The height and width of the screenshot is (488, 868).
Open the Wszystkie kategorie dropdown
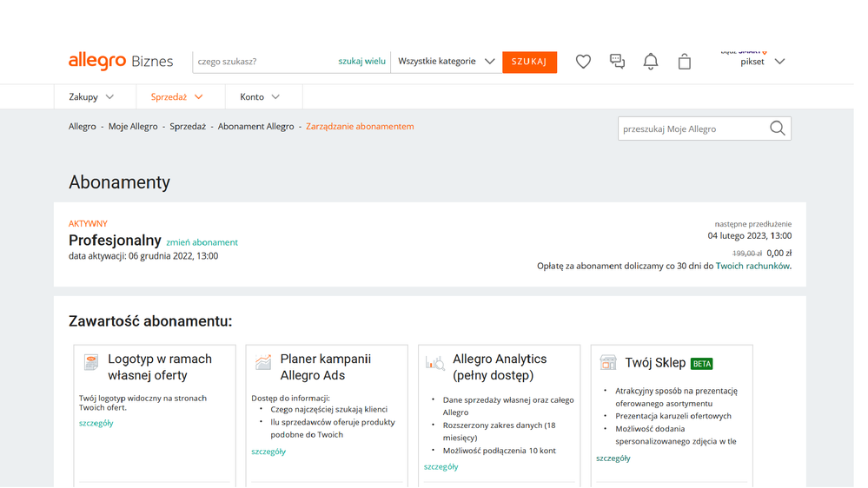click(447, 62)
